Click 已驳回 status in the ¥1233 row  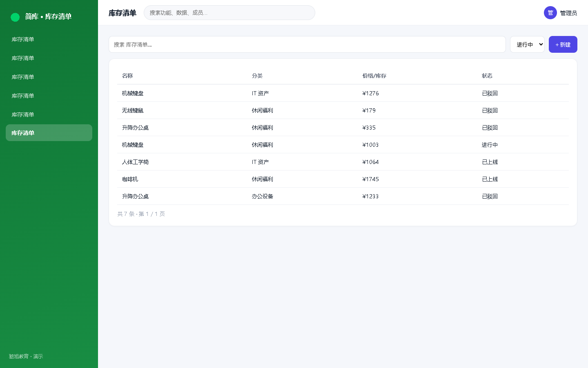click(490, 196)
